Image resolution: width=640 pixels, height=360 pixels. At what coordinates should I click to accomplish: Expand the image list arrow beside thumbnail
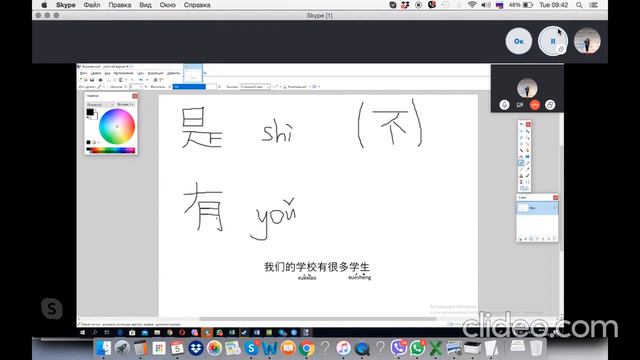pos(205,73)
